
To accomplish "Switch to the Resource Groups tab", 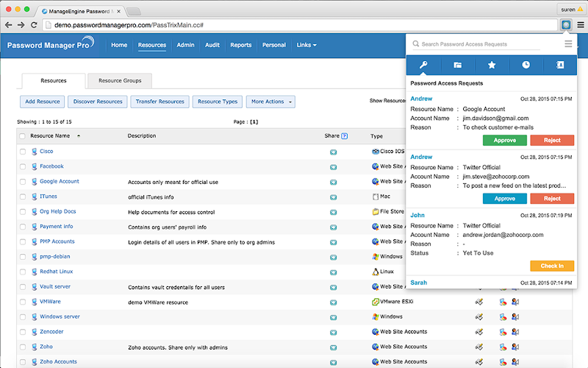I will pyautogui.click(x=120, y=81).
